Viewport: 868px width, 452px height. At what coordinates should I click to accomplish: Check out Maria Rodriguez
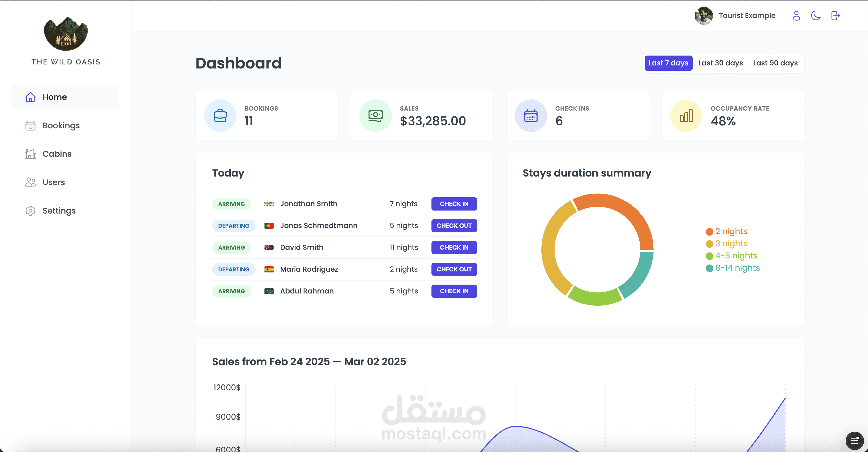(454, 269)
